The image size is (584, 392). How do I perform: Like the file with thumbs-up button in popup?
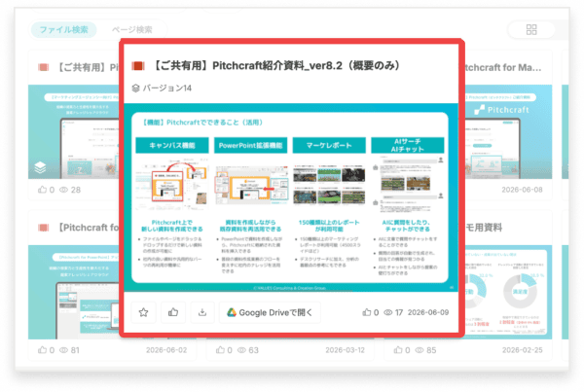pos(173,312)
